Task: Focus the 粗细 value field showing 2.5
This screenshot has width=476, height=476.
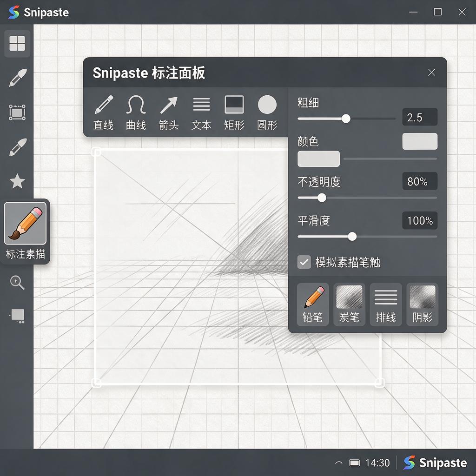Action: pyautogui.click(x=420, y=117)
